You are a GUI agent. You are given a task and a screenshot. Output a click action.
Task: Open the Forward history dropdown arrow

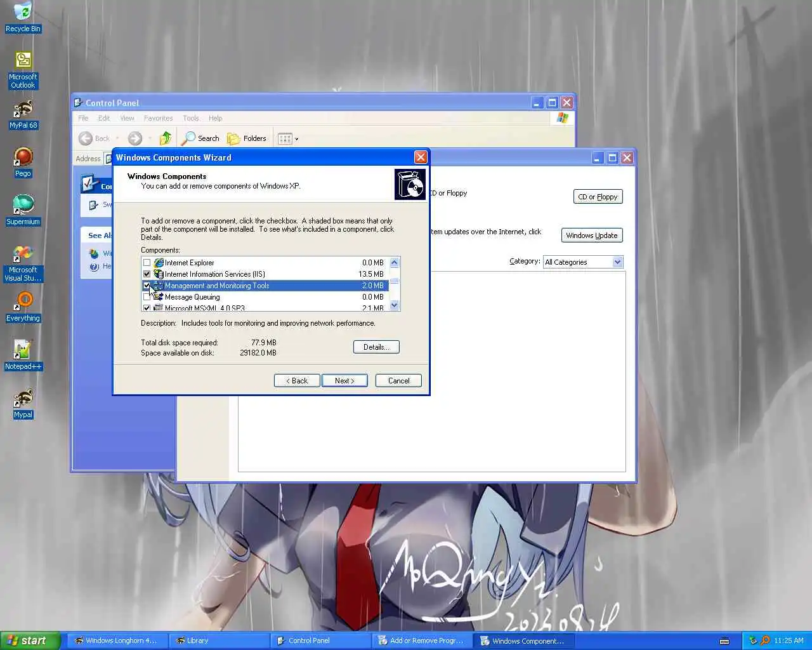[x=150, y=138]
